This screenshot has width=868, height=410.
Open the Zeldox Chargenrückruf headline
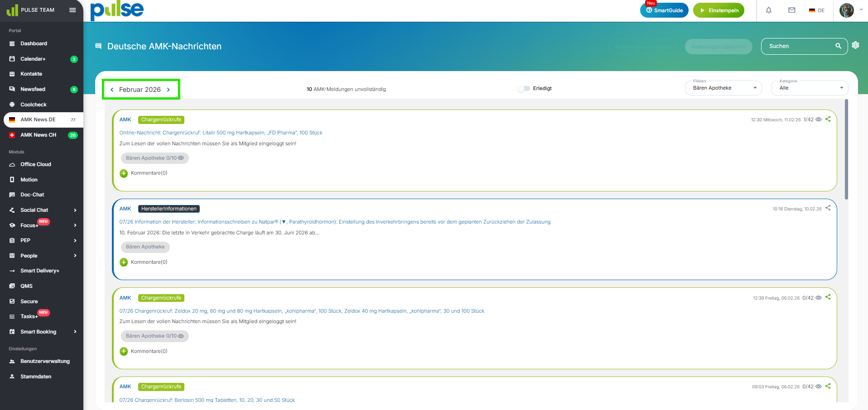302,311
